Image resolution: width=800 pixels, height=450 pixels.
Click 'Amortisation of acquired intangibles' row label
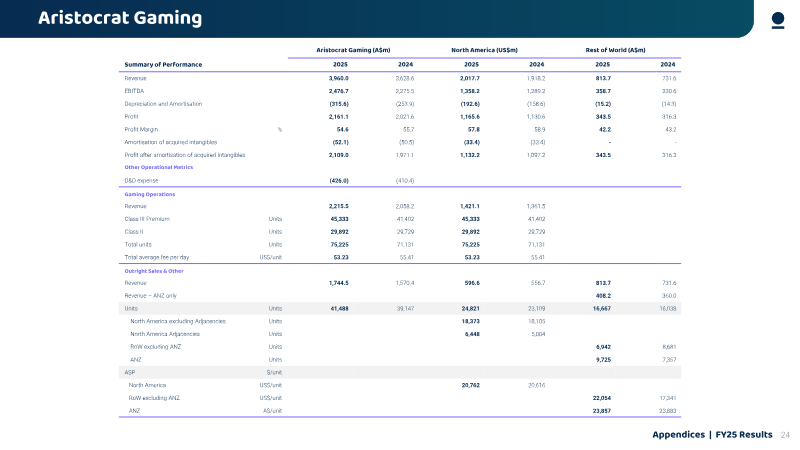[171, 142]
